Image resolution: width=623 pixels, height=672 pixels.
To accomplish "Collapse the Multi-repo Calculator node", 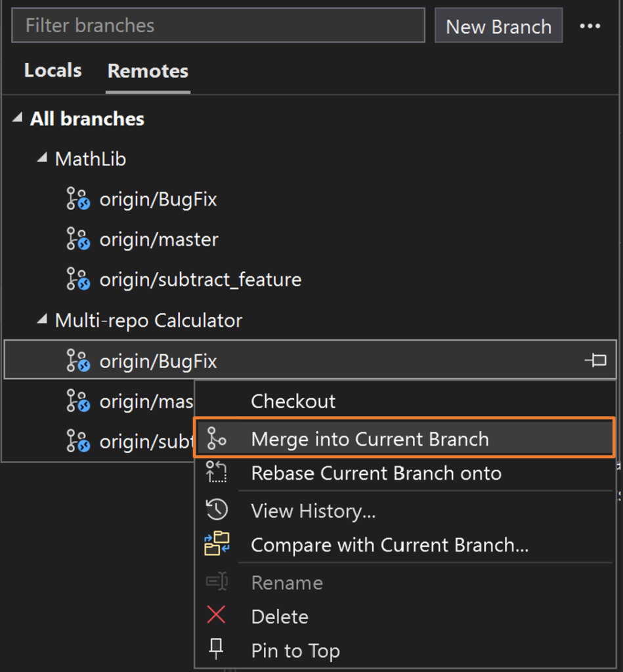I will point(42,320).
